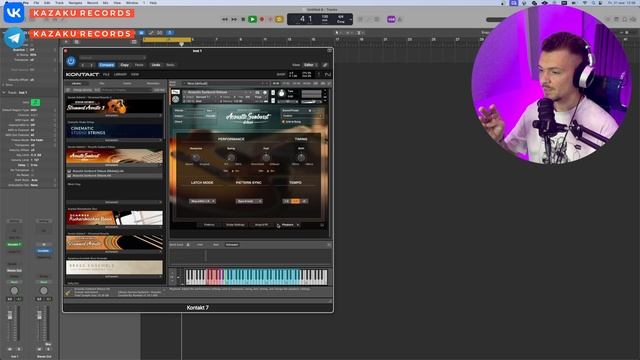Select the Instrument button in Quick-Load bar
640x360 pixels.
tap(232, 244)
